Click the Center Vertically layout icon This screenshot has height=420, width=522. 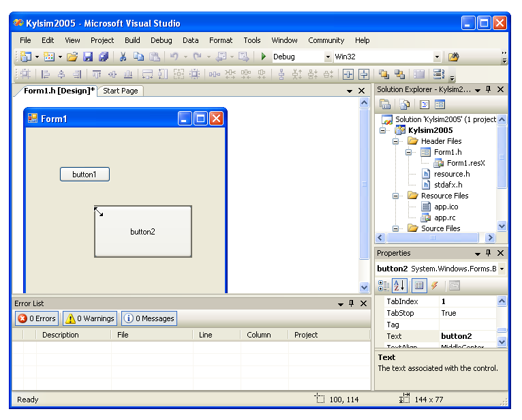[364, 74]
